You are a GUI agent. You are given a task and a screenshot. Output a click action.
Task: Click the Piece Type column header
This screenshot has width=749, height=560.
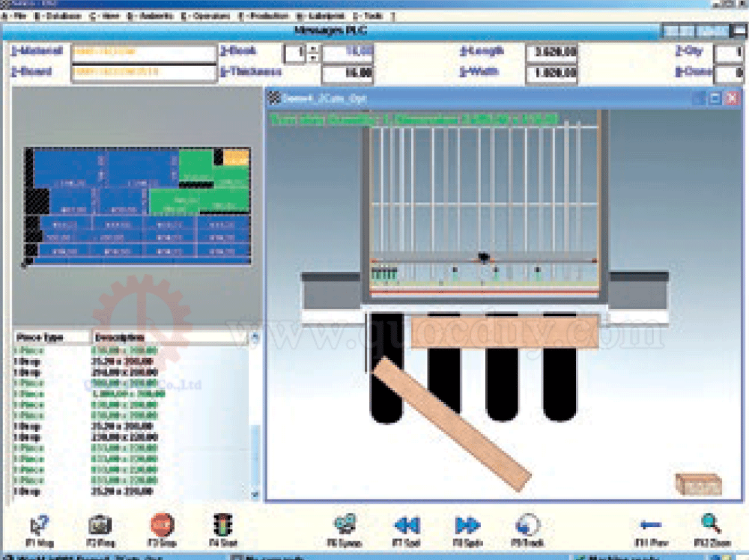(x=51, y=338)
